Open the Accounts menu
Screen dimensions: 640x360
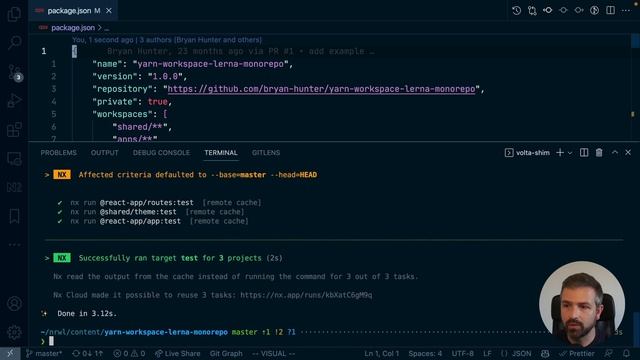(14, 304)
